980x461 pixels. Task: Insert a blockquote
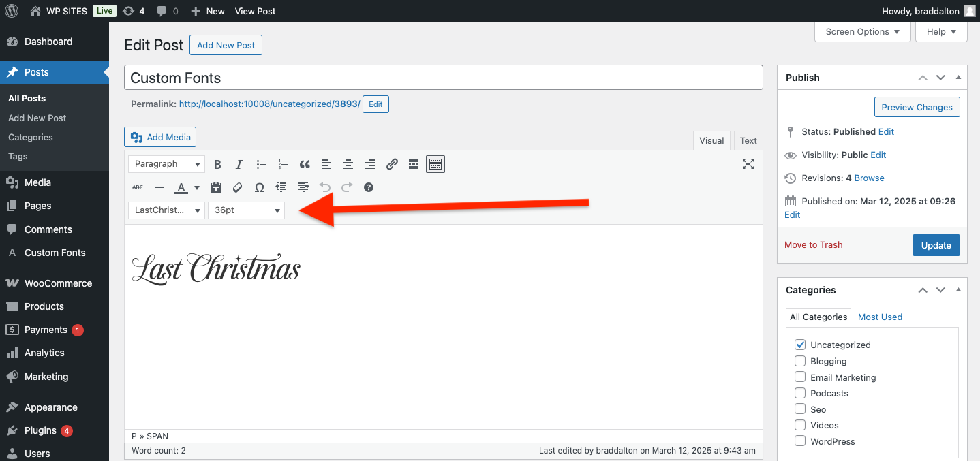(305, 164)
